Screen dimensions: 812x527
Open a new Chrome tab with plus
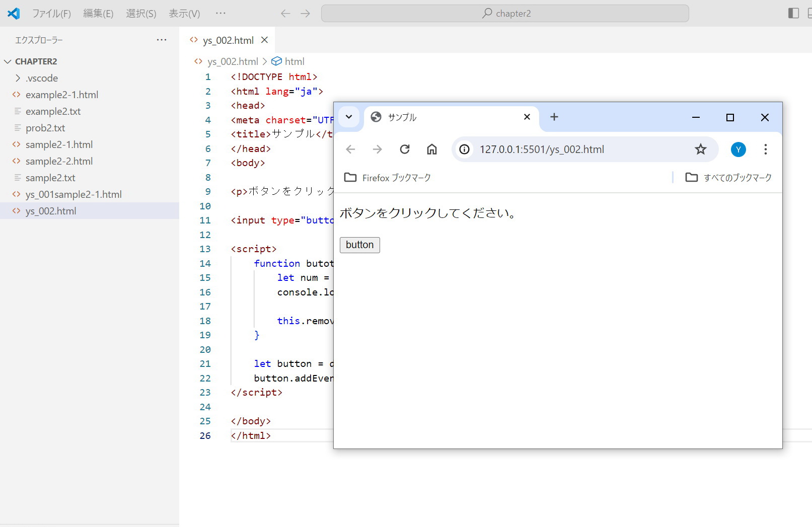[x=554, y=117]
